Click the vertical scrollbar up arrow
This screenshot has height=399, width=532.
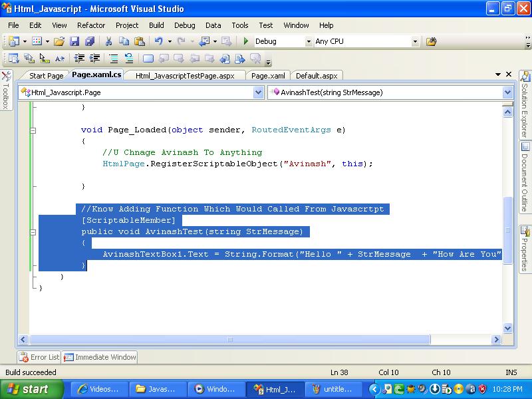tap(507, 112)
